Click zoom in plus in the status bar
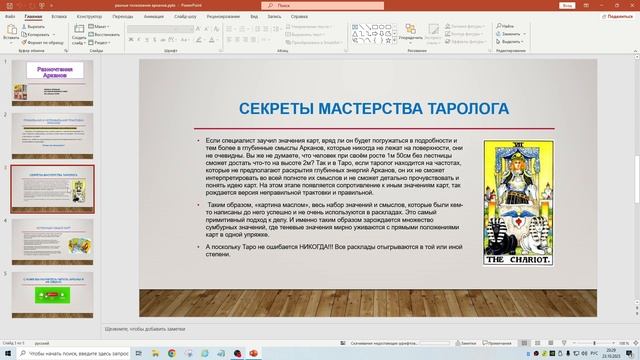Screen dimensions: 640x360 [x=613, y=343]
